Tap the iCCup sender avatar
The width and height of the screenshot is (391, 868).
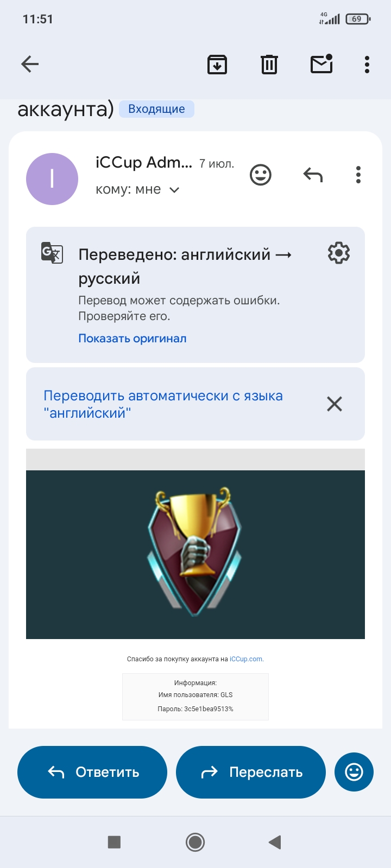tap(52, 179)
